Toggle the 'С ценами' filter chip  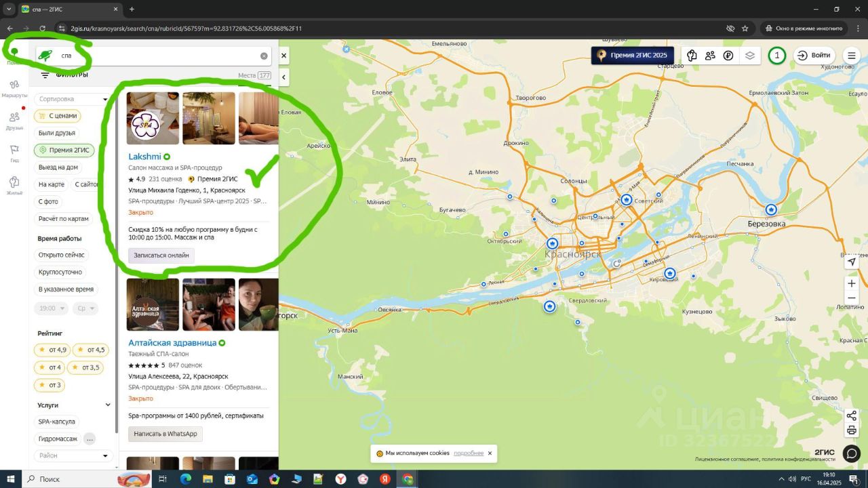(58, 116)
